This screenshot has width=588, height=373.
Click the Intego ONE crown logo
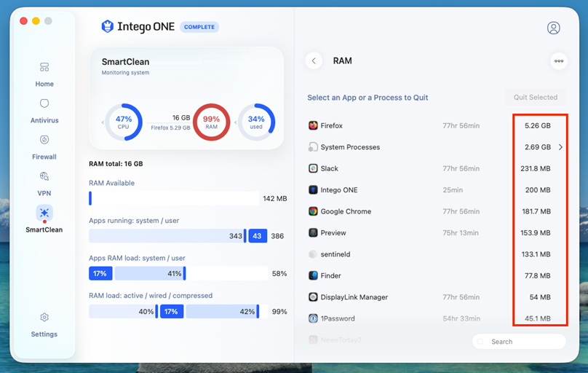pos(107,27)
